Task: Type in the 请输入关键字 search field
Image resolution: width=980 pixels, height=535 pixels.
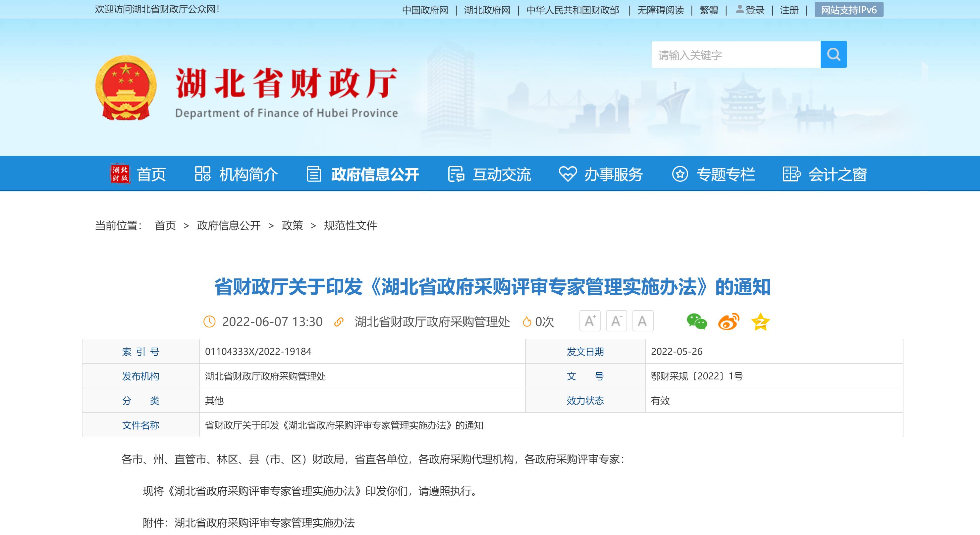Action: (735, 55)
